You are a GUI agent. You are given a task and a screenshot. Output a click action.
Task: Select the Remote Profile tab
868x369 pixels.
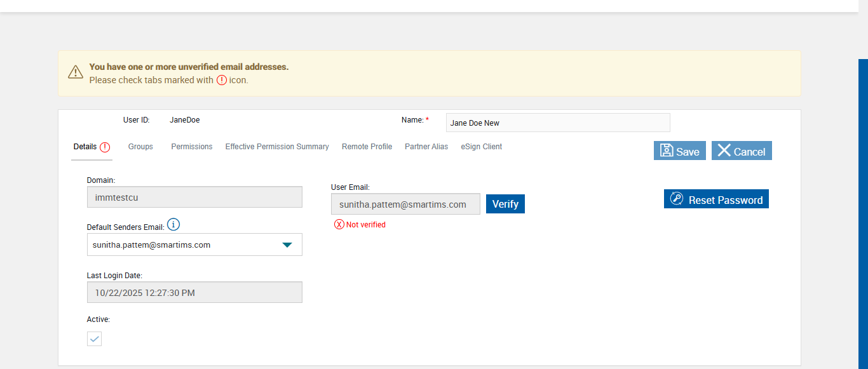(x=367, y=147)
